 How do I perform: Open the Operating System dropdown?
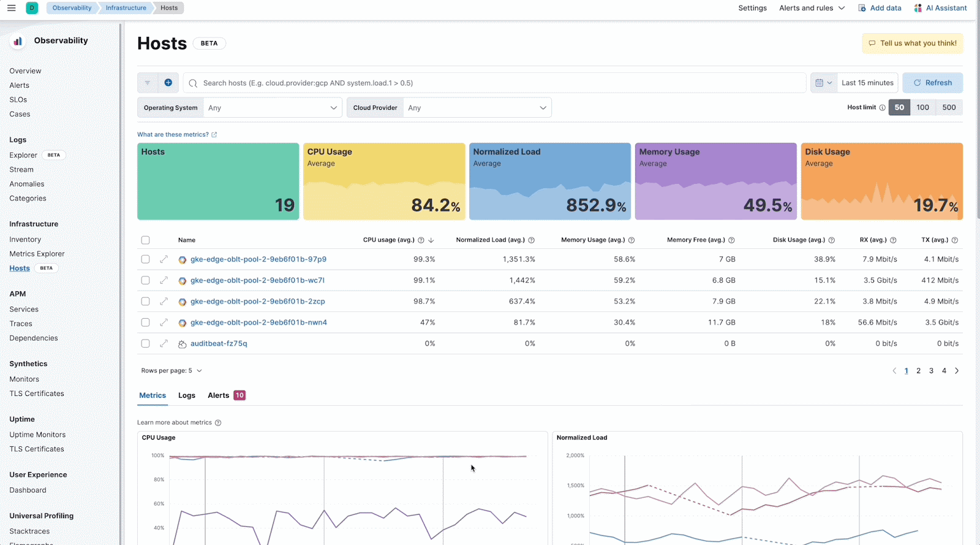pos(273,108)
